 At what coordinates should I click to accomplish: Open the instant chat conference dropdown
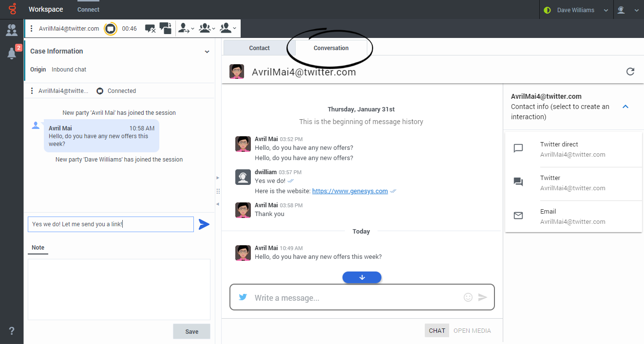pos(207,29)
